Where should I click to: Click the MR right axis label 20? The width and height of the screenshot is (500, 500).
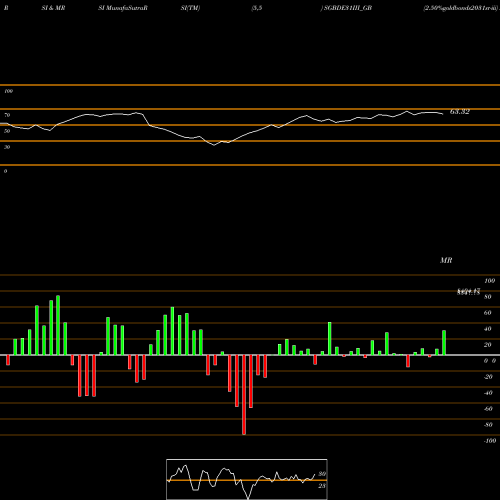click(488, 345)
